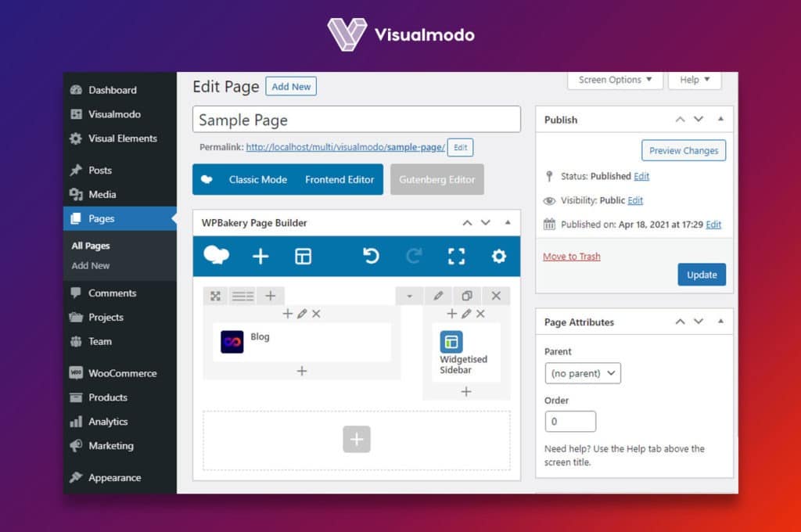
Task: Open the Help dropdown
Action: [695, 80]
